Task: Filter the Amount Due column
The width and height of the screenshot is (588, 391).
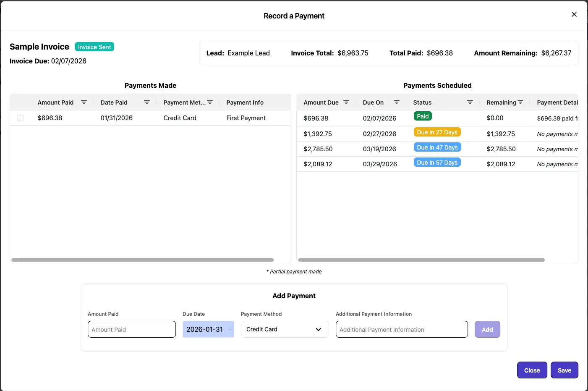Action: coord(346,102)
